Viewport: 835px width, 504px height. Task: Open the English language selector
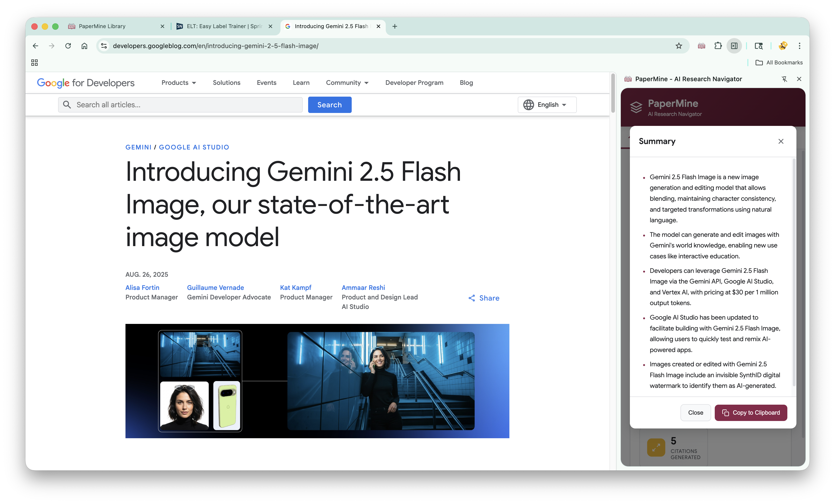(547, 105)
